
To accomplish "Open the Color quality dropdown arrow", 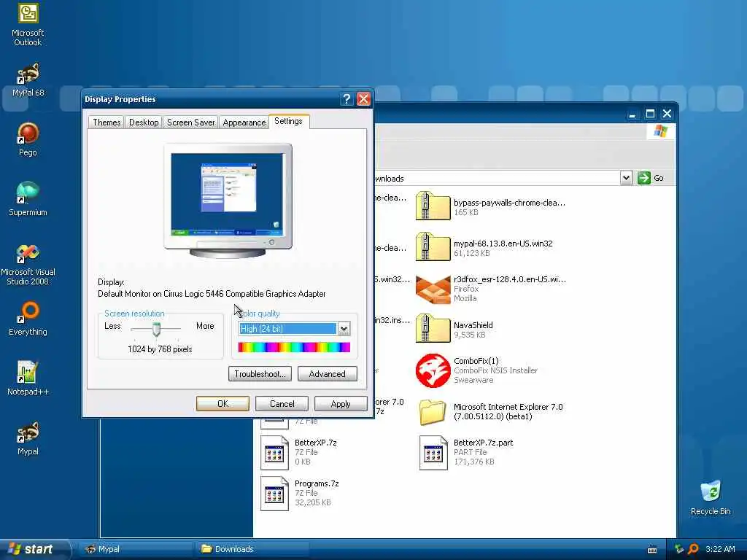I will [x=344, y=329].
